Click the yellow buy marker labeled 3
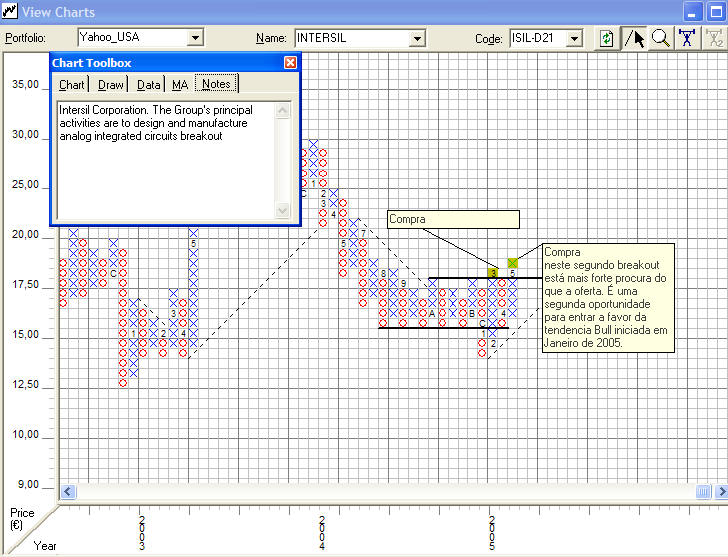This screenshot has height=557, width=728. click(493, 272)
